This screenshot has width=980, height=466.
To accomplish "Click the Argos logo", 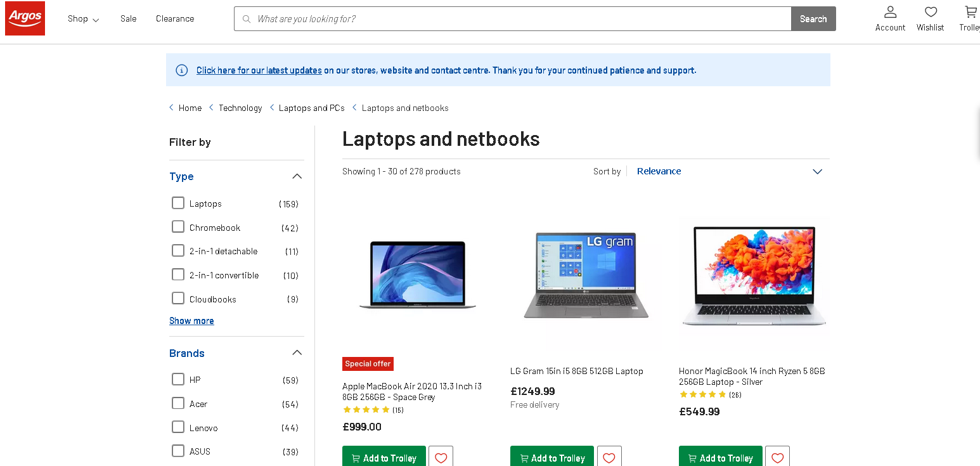I will coord(25,18).
